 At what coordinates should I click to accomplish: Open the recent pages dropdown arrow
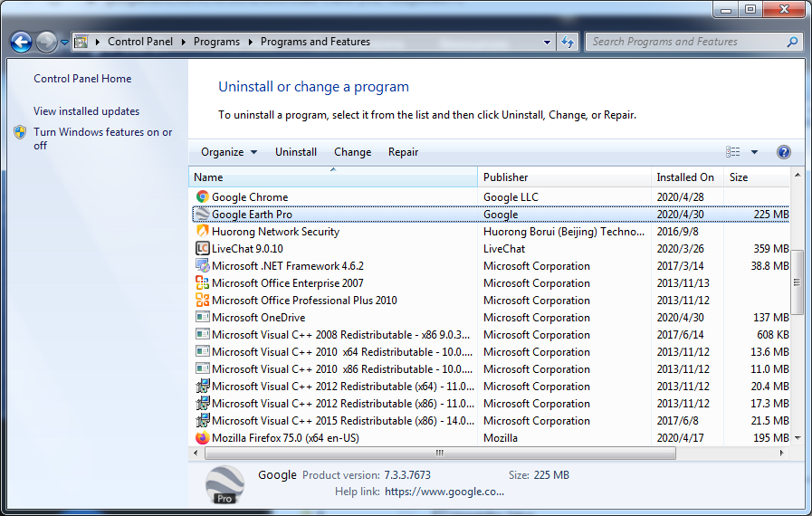tap(65, 43)
